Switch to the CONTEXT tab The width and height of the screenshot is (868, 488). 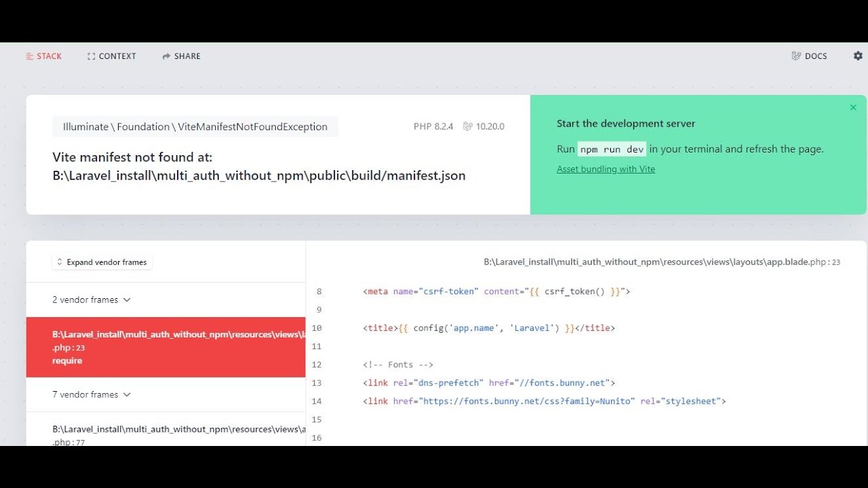pyautogui.click(x=112, y=56)
